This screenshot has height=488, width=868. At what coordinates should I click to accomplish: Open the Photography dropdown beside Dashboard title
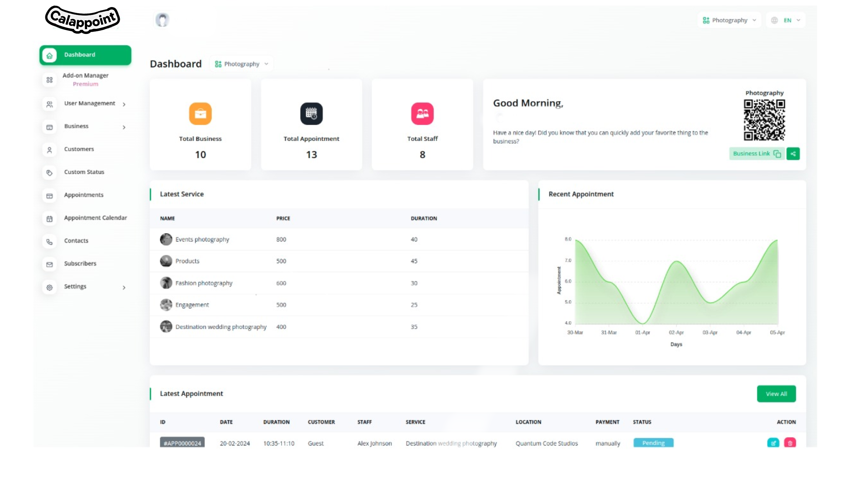(241, 64)
